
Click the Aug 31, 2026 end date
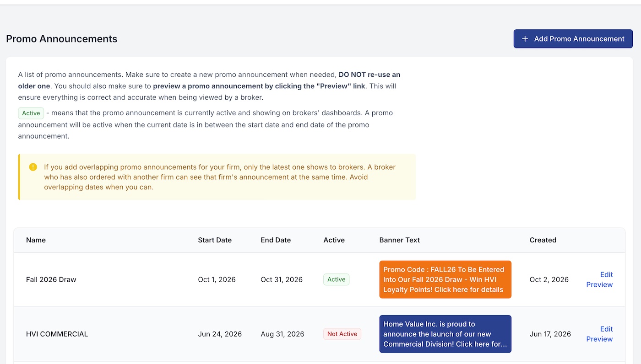click(x=282, y=334)
